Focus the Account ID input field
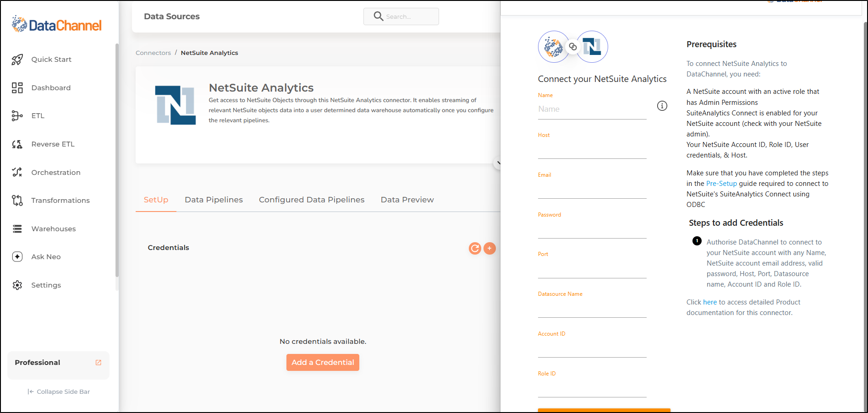 click(592, 348)
